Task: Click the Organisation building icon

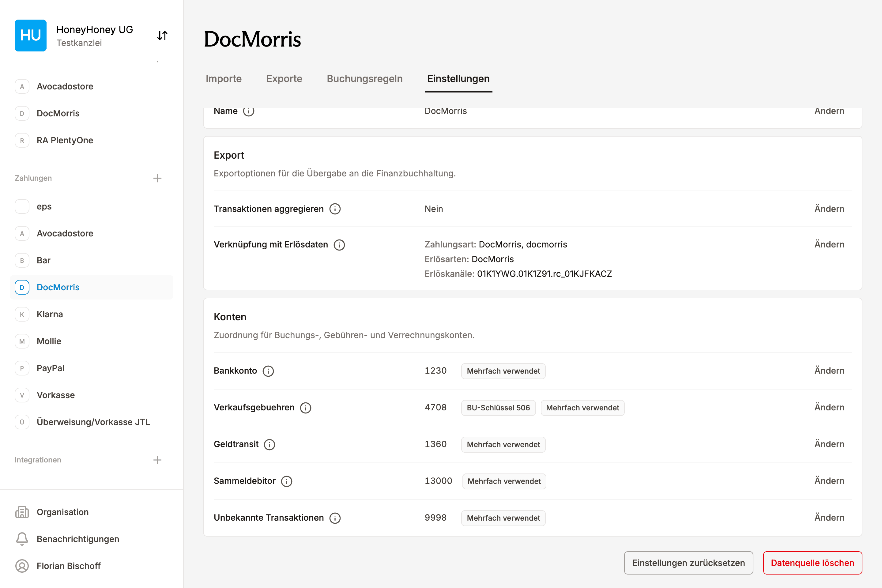Action: [x=22, y=512]
